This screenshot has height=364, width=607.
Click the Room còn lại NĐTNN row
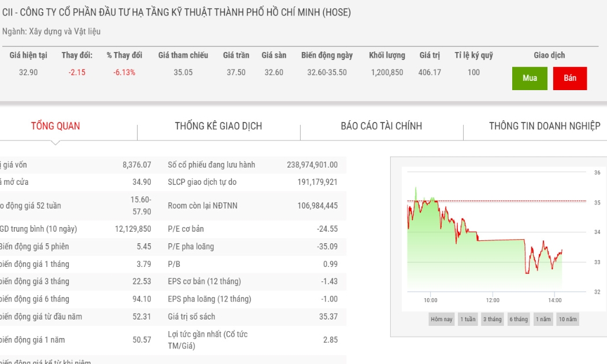pyautogui.click(x=253, y=206)
